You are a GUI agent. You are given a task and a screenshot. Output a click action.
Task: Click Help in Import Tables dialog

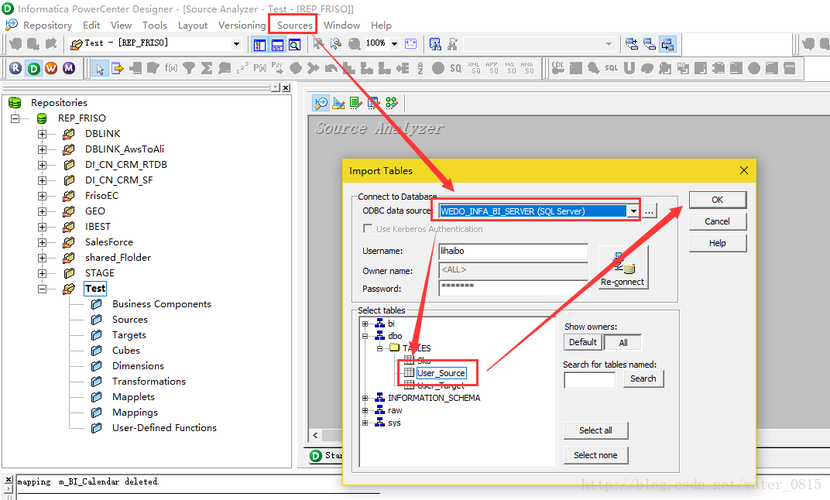pyautogui.click(x=717, y=243)
